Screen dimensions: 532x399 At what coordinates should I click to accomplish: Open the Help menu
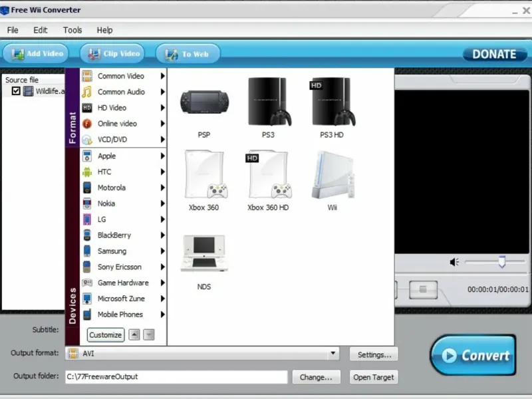pos(104,30)
